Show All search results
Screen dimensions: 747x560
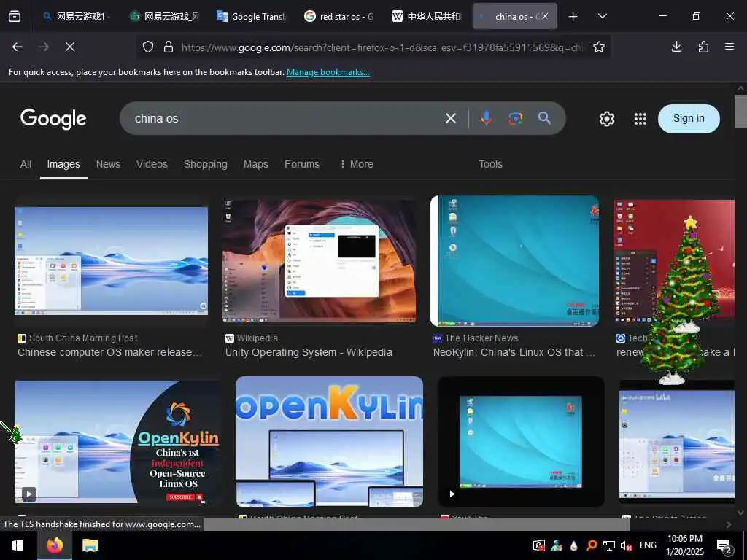pyautogui.click(x=26, y=164)
